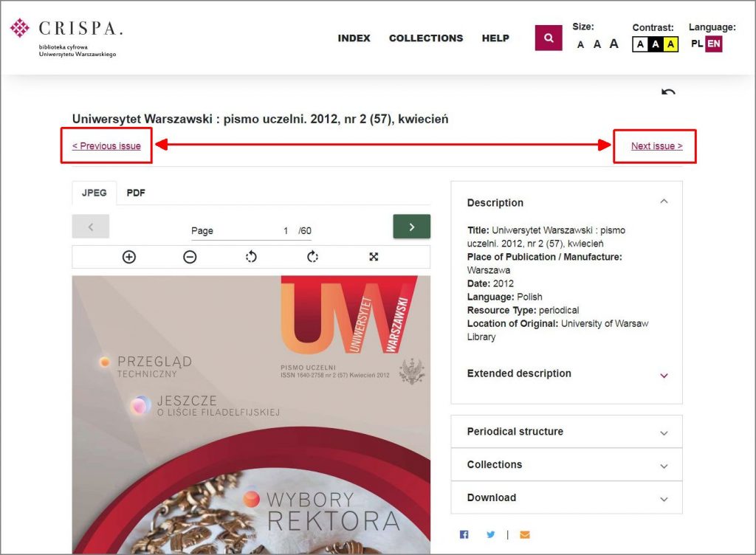The height and width of the screenshot is (555, 756).
Task: Zoom in on the page image
Action: pos(129,257)
